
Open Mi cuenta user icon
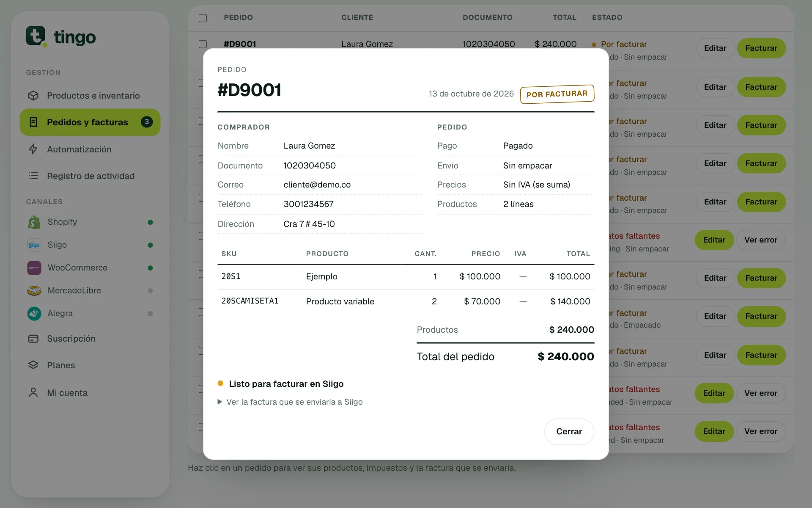(33, 392)
